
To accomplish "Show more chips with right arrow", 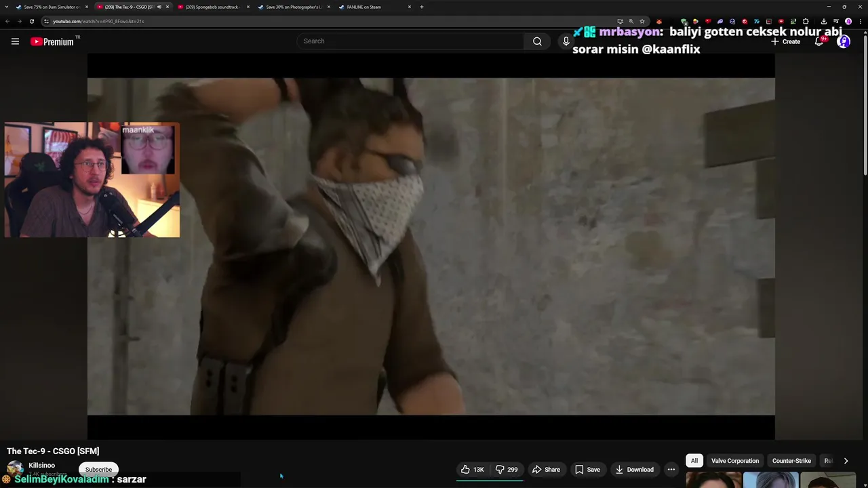I will pos(846,461).
